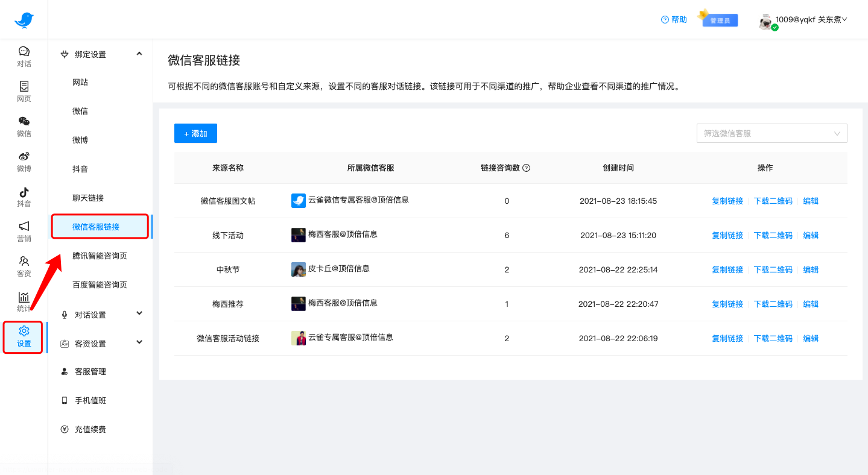Open the 微博 section from the sidebar
Image resolution: width=868 pixels, height=475 pixels.
click(x=24, y=161)
